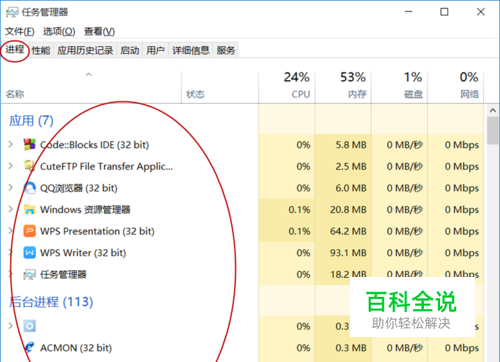Sort by the 状态 column header
The image size is (500, 362).
pyautogui.click(x=220, y=87)
